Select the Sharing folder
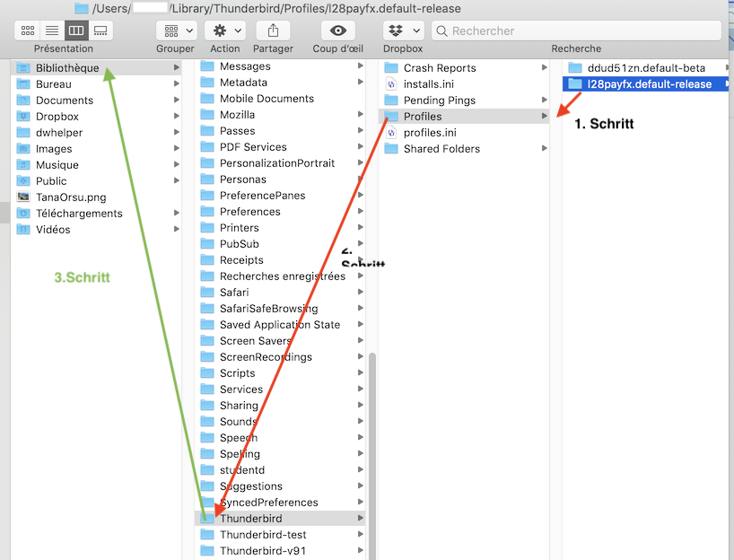 tap(280, 406)
